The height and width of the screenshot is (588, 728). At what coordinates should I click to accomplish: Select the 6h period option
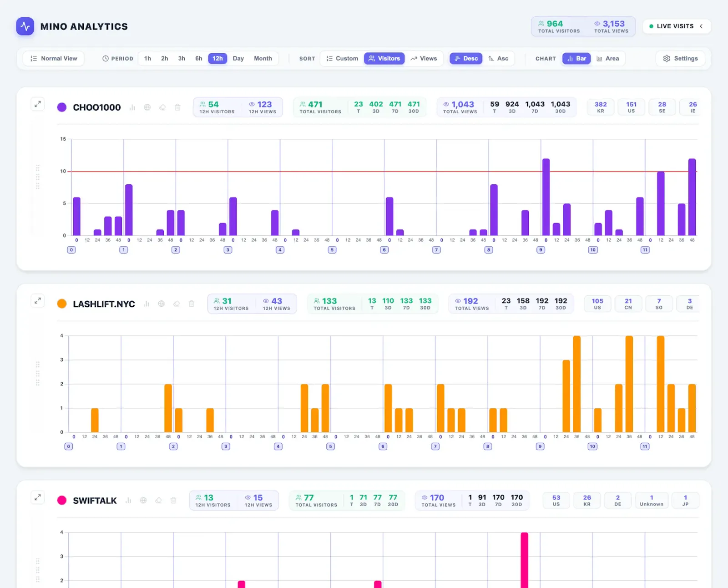[x=199, y=59]
